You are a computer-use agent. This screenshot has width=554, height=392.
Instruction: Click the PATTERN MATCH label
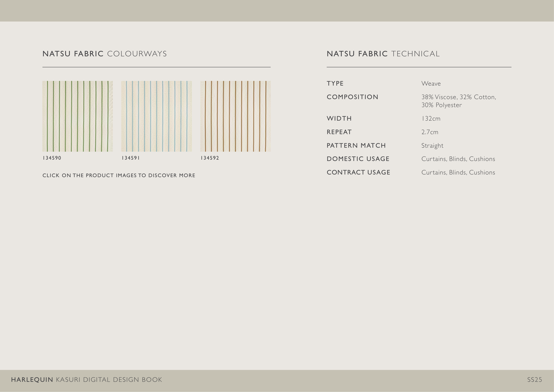[356, 145]
